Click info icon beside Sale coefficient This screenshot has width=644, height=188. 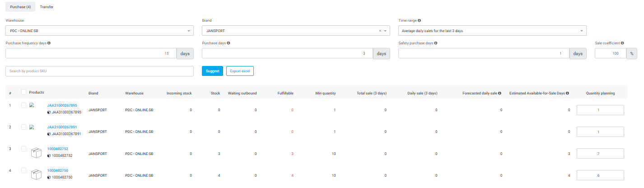[622, 43]
